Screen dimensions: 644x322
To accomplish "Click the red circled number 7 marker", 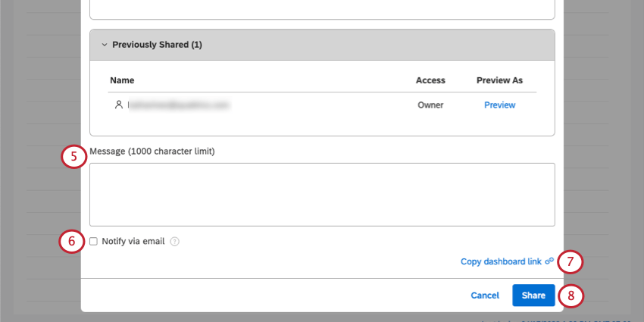I will tap(571, 262).
